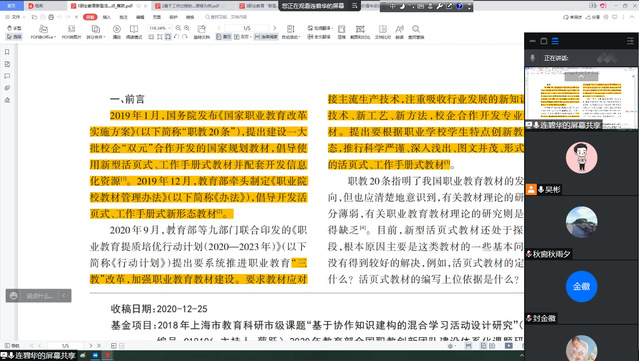Click the chat input box 说点什么
639x361 pixels.
[x=40, y=296]
